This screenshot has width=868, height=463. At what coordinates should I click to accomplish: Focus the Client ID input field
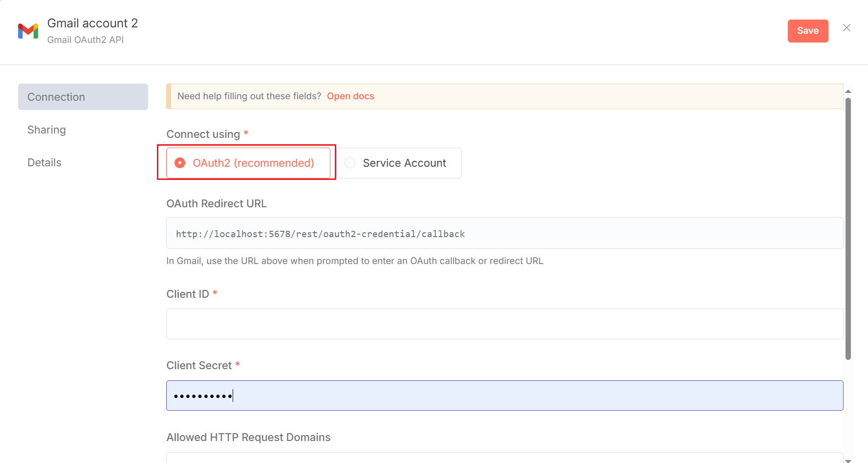click(x=504, y=324)
